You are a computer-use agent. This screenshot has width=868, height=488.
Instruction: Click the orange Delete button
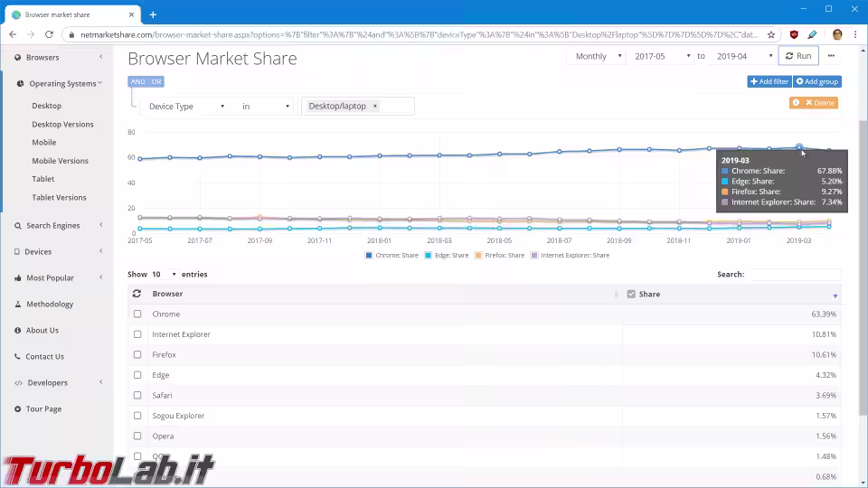click(820, 103)
